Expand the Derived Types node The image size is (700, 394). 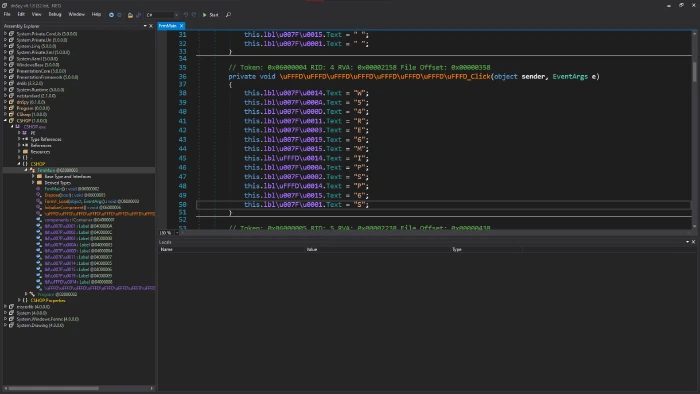33,182
